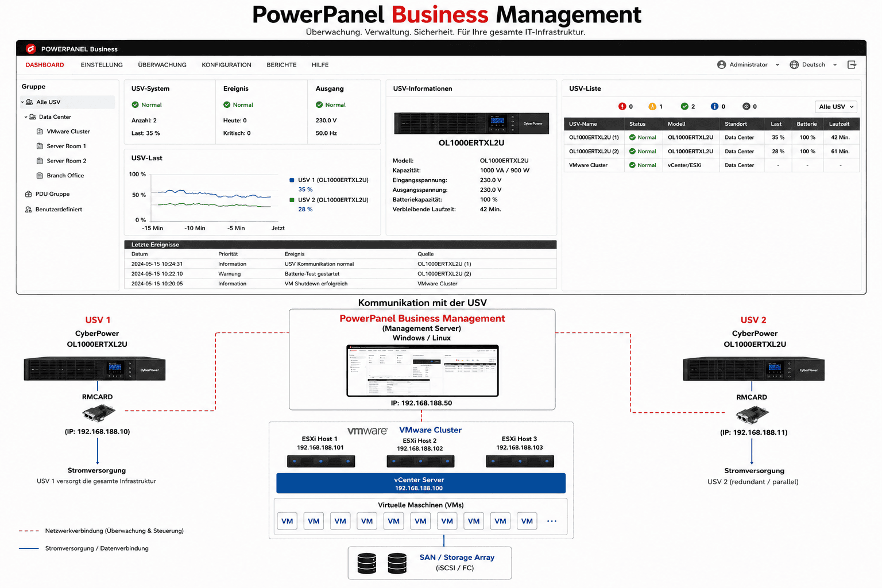Screen dimensions: 882x588
Task: Open the HILFE menu
Action: tap(320, 65)
